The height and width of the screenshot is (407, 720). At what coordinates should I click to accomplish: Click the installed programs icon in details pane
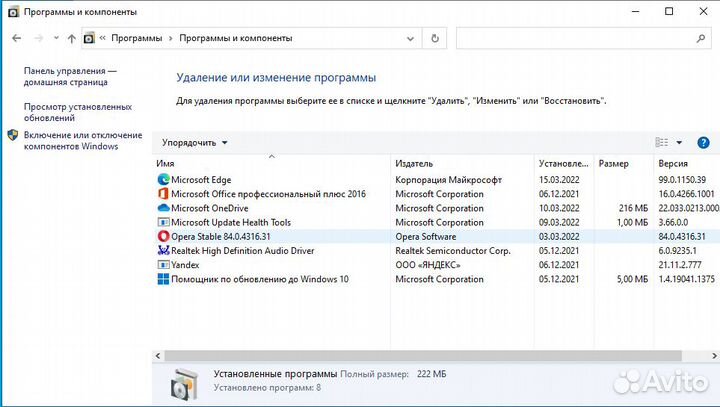185,383
